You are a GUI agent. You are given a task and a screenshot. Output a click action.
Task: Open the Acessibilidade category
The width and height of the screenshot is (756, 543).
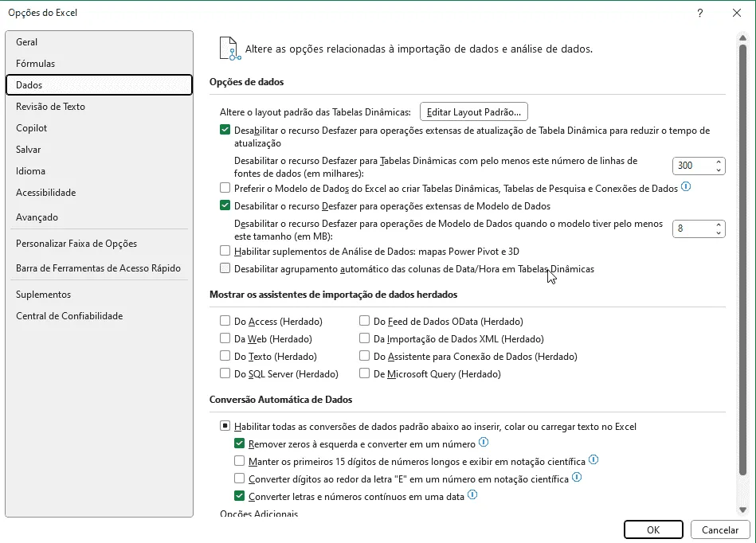coord(99,193)
